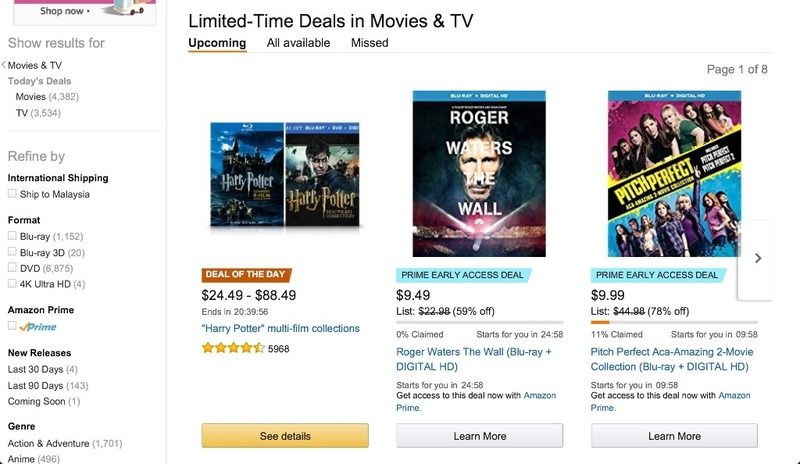This screenshot has width=800, height=464.
Task: Open the Roger Waters The Wall cover
Action: point(479,173)
